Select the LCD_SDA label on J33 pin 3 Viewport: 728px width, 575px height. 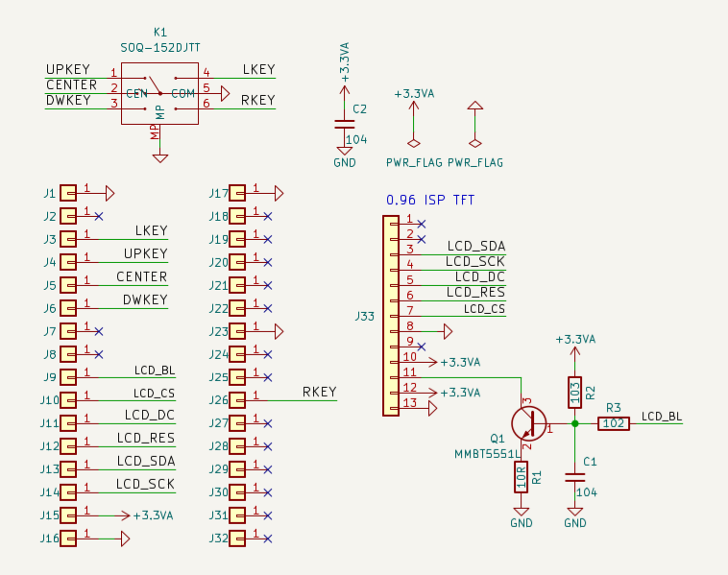click(475, 246)
